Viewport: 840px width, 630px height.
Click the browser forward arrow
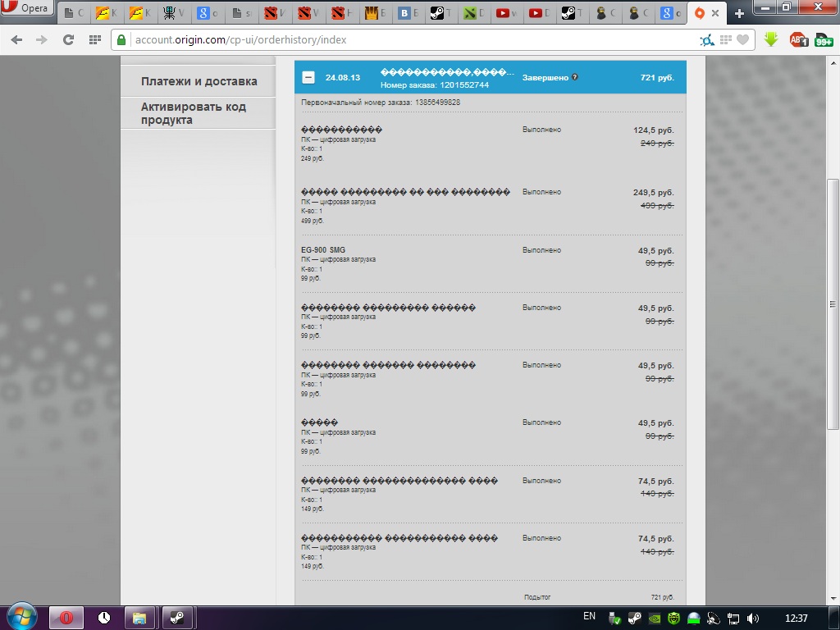coord(42,39)
